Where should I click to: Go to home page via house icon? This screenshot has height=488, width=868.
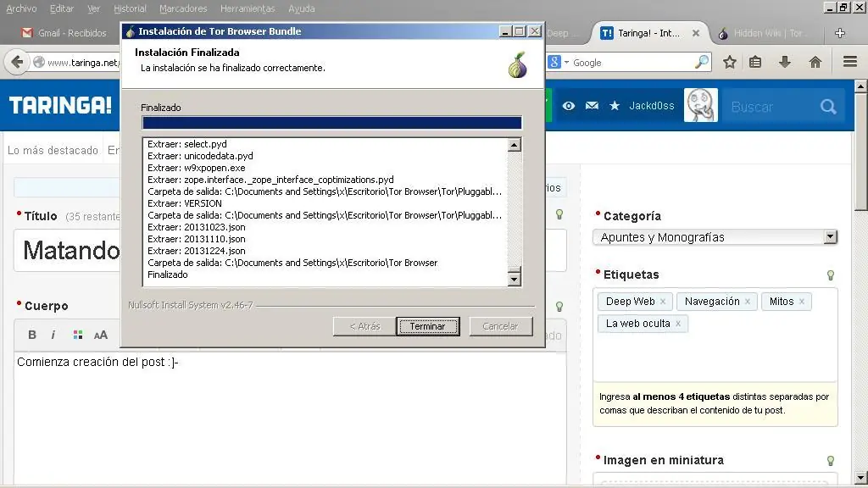pyautogui.click(x=815, y=62)
